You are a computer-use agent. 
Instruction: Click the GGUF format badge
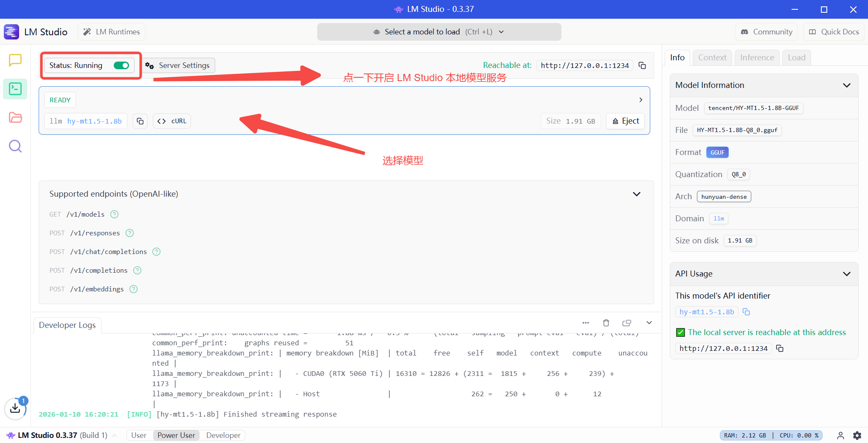click(x=717, y=152)
